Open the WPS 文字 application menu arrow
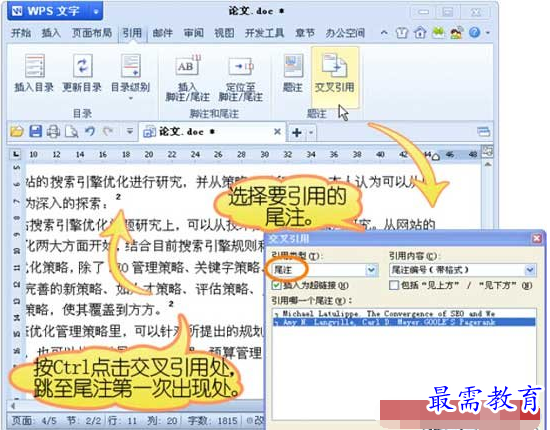 click(96, 12)
